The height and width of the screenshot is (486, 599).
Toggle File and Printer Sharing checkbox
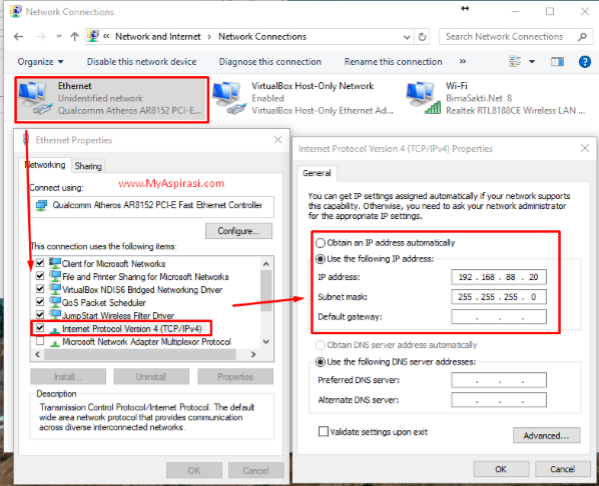(40, 276)
